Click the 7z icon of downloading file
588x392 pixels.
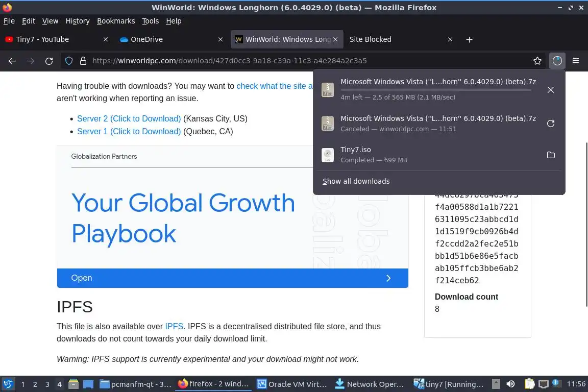coord(327,90)
